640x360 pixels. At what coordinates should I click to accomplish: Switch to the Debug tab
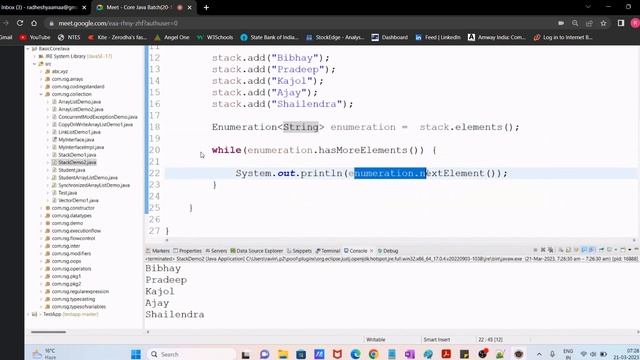[387, 251]
